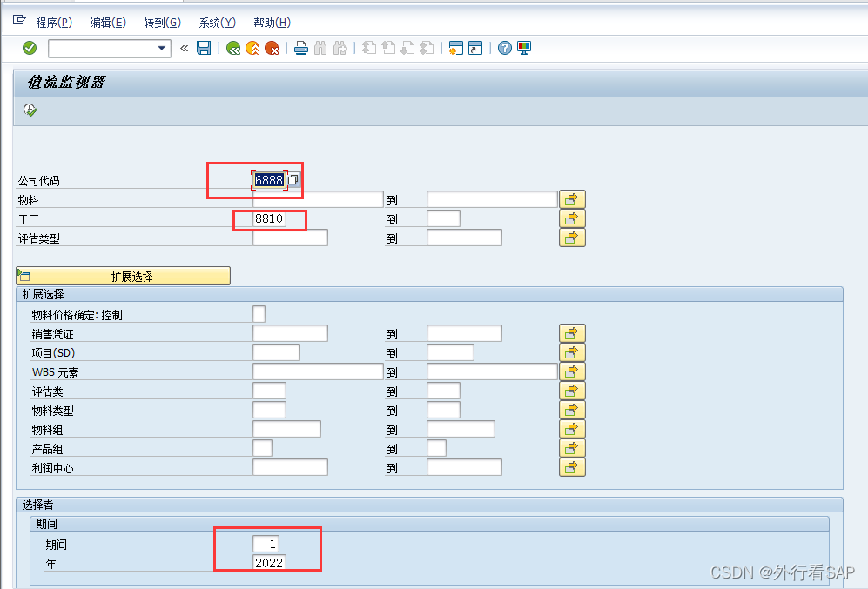Click the Generate Shortcut icon
This screenshot has width=868, height=589.
[475, 48]
